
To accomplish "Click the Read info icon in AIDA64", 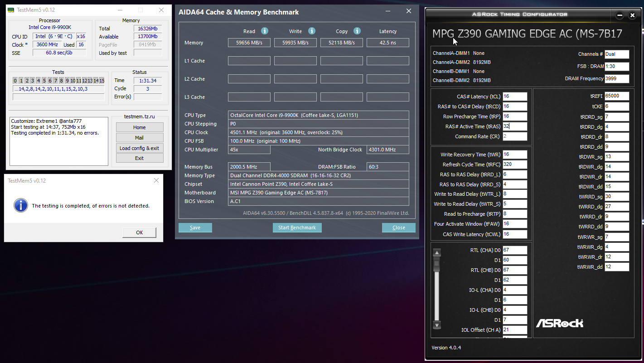I will pyautogui.click(x=265, y=31).
